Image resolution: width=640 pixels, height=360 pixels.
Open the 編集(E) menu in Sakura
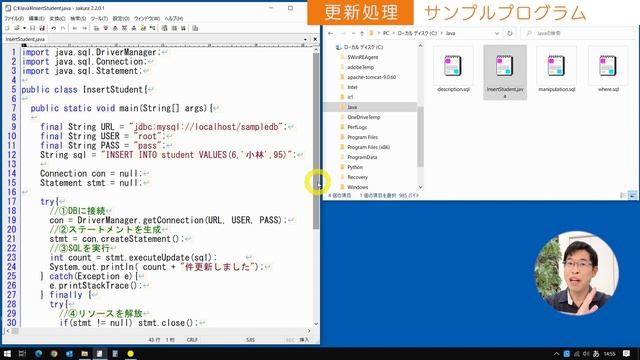point(36,18)
